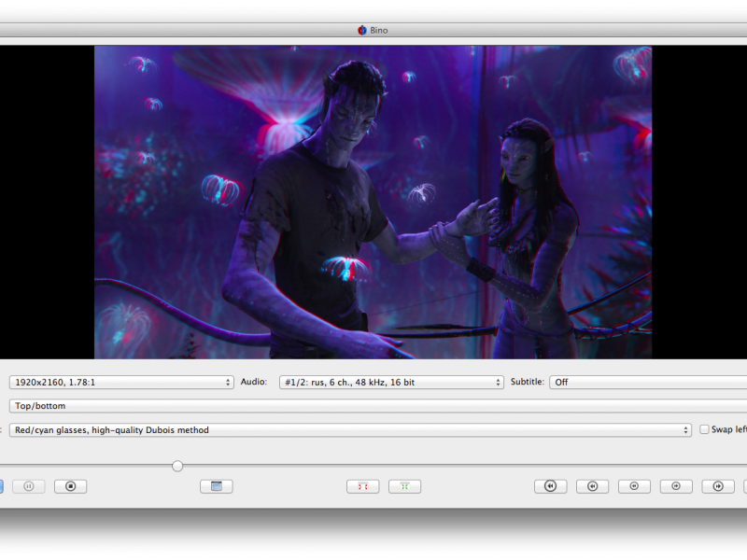Click the red inward-arrows button

tap(363, 486)
